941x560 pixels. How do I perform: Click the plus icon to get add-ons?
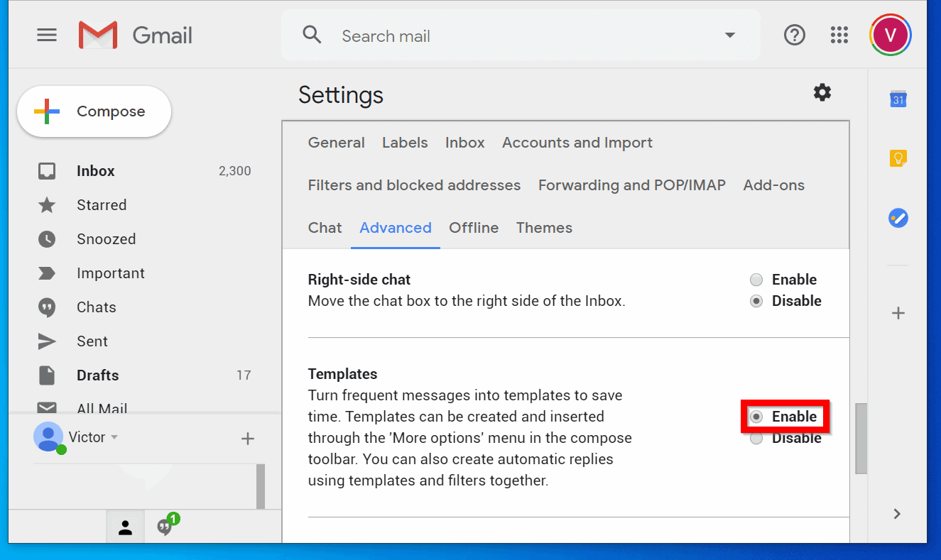point(898,313)
